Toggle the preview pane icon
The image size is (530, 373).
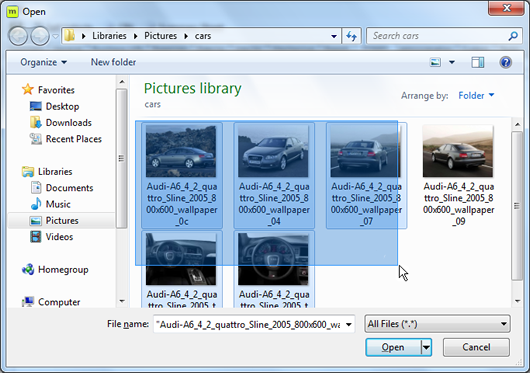point(478,62)
